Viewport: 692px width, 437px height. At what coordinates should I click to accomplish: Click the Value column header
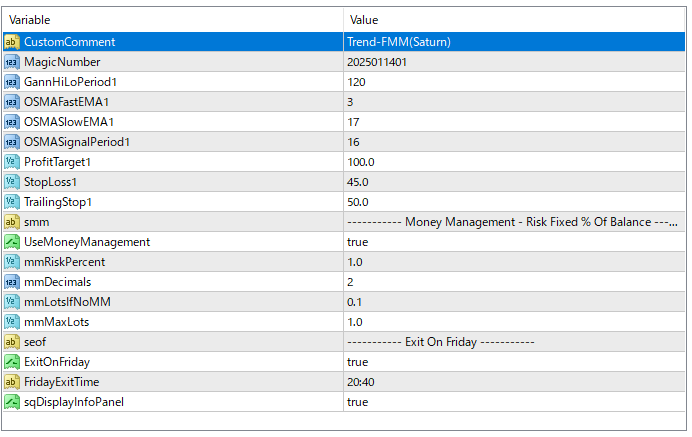[x=515, y=20]
